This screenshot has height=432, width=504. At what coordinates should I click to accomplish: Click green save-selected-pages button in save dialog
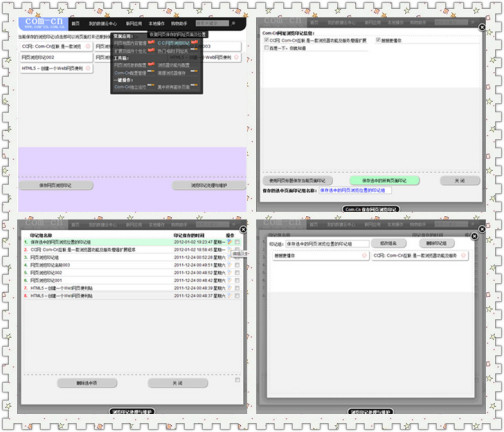pyautogui.click(x=384, y=181)
